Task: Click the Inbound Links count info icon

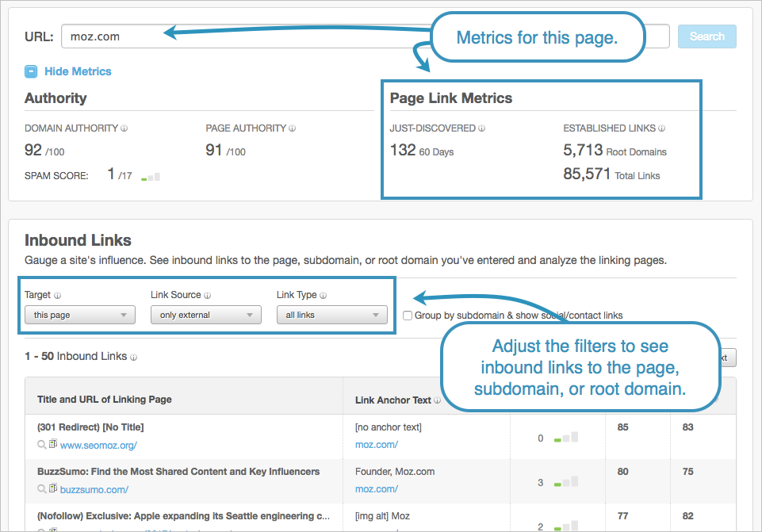Action: (134, 357)
